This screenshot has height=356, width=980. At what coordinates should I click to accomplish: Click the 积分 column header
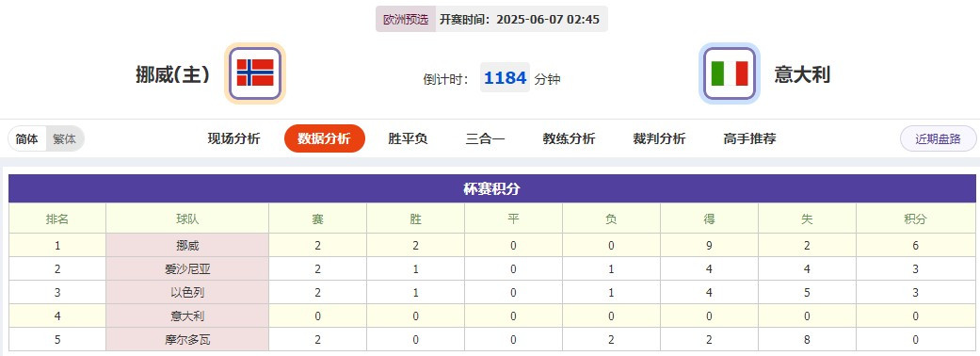pyautogui.click(x=916, y=219)
